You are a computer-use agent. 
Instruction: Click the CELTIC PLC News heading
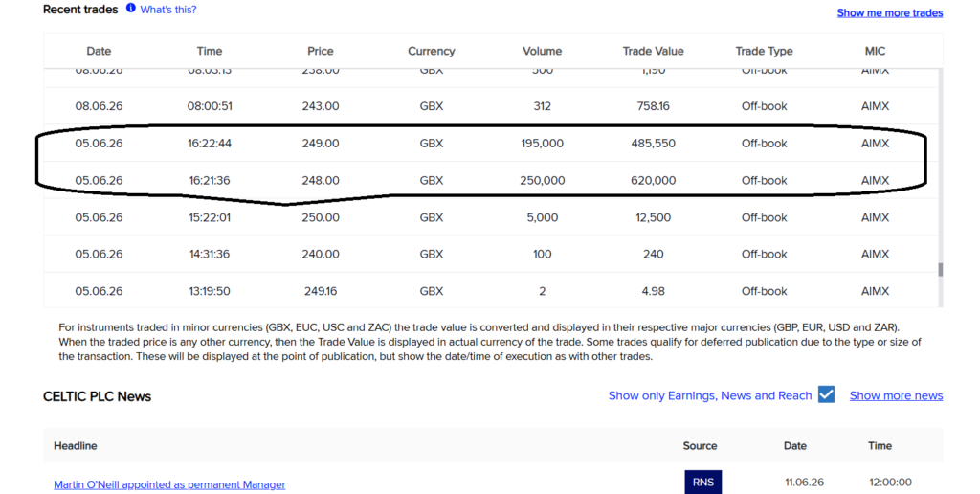(97, 396)
